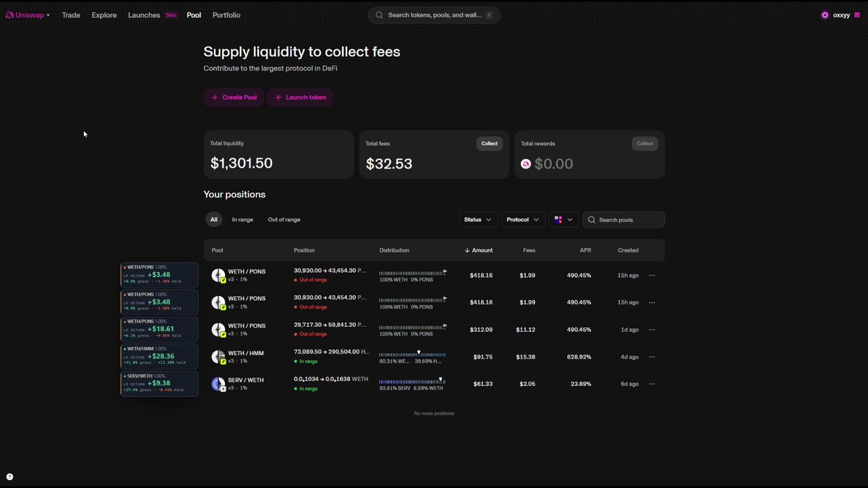Viewport: 868px width, 488px height.
Task: Open the three-dot menu for the 1d ago row
Action: point(652,330)
